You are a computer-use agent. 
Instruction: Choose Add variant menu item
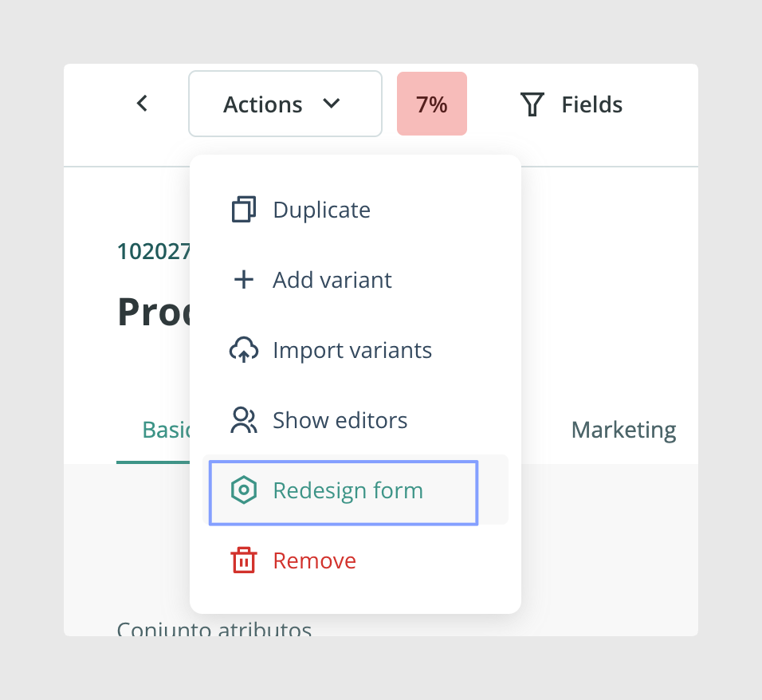pyautogui.click(x=355, y=280)
